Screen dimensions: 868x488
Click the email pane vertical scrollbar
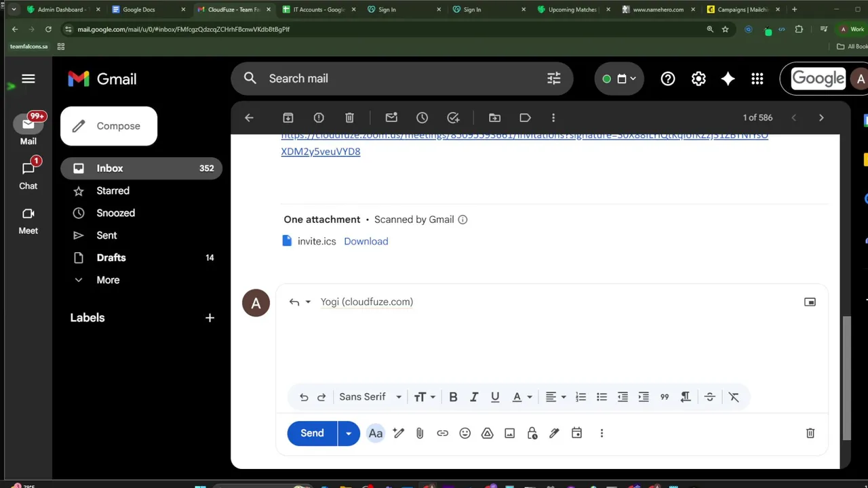click(x=846, y=378)
